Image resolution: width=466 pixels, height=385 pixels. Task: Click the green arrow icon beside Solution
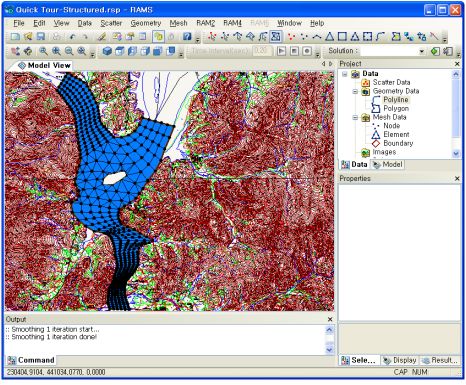click(435, 51)
